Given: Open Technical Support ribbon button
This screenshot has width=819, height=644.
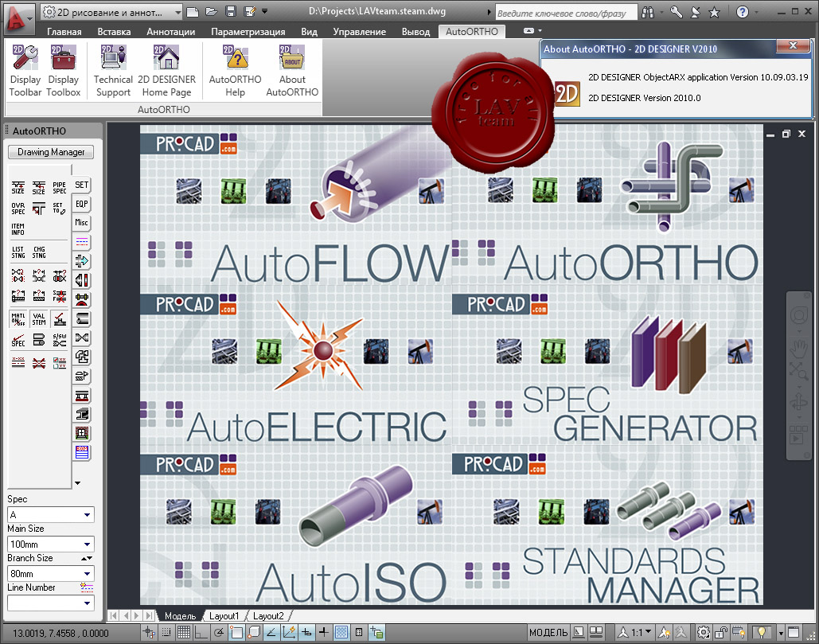Looking at the screenshot, I should pyautogui.click(x=113, y=71).
